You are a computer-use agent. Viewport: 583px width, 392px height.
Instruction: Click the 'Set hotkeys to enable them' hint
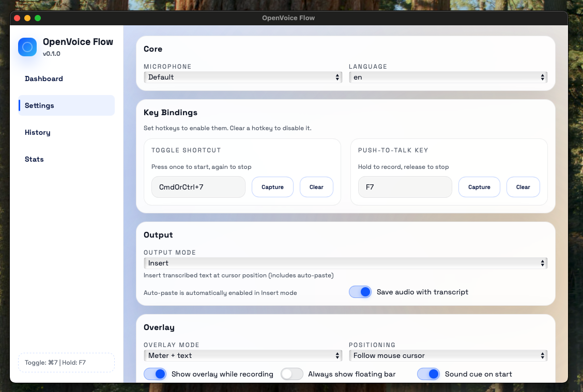click(x=227, y=128)
